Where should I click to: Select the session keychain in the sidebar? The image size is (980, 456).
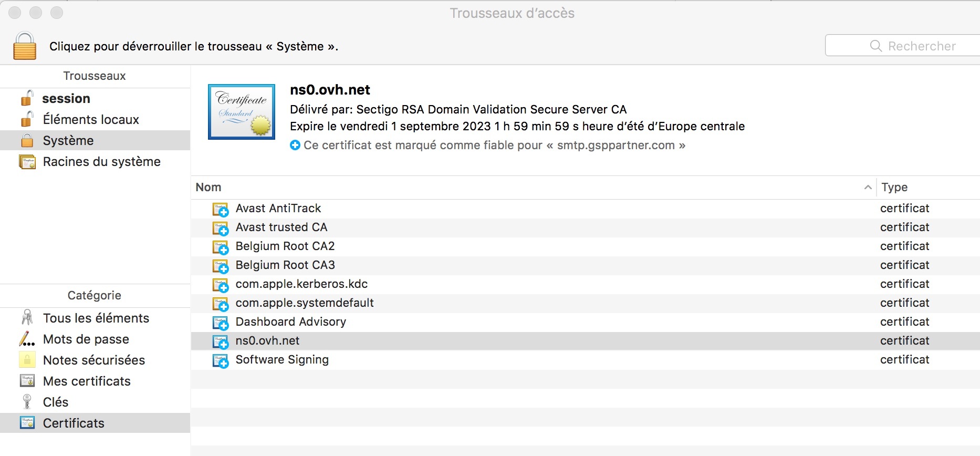coord(66,99)
